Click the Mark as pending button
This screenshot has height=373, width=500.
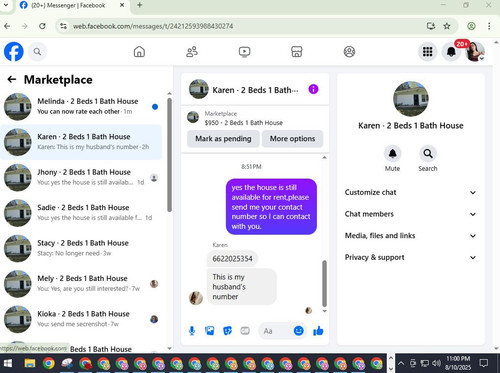[223, 139]
